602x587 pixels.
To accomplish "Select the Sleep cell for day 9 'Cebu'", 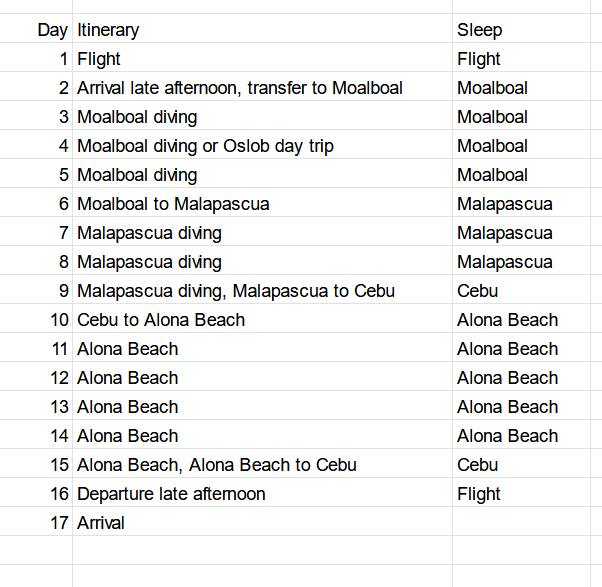I will (x=478, y=291).
